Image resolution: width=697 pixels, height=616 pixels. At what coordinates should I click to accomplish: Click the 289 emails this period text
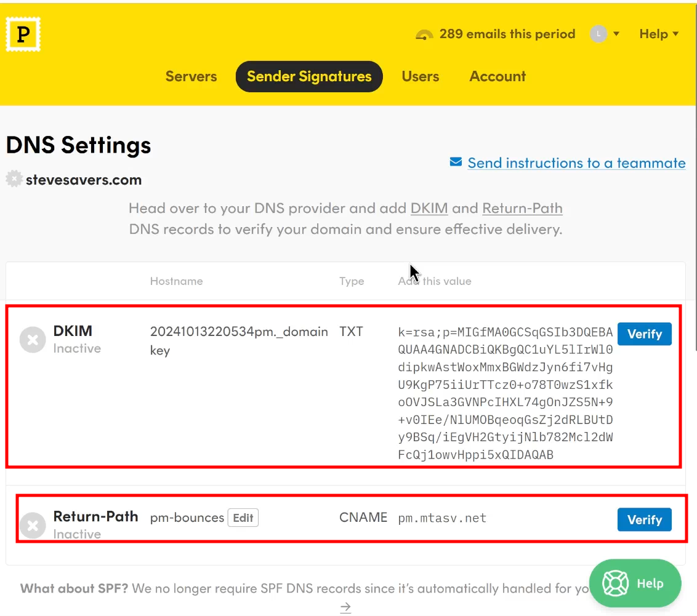click(x=507, y=34)
